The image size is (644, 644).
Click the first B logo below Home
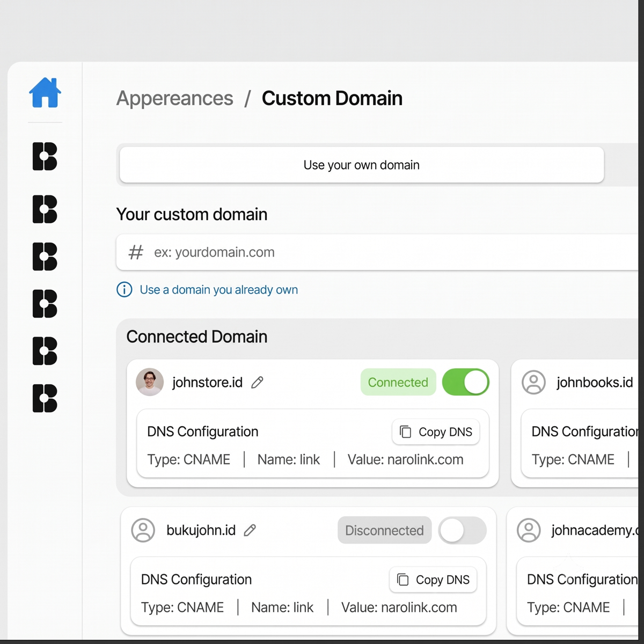click(45, 156)
